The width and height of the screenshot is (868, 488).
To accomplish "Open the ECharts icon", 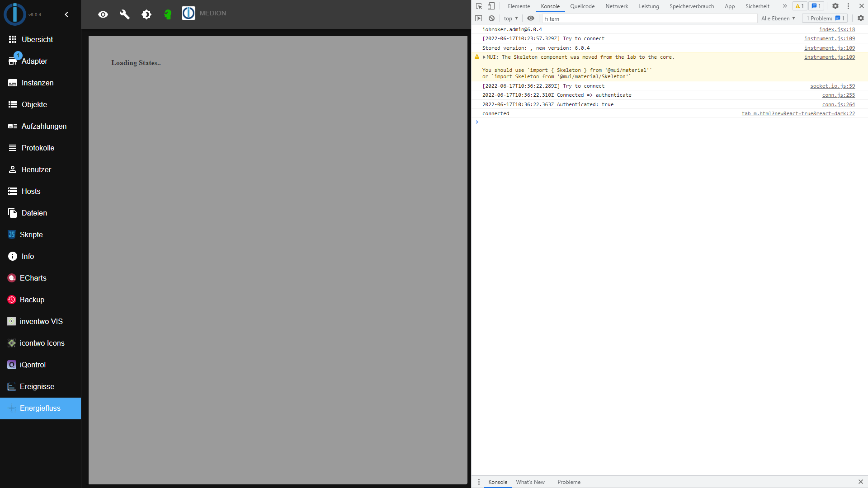I will 12,278.
